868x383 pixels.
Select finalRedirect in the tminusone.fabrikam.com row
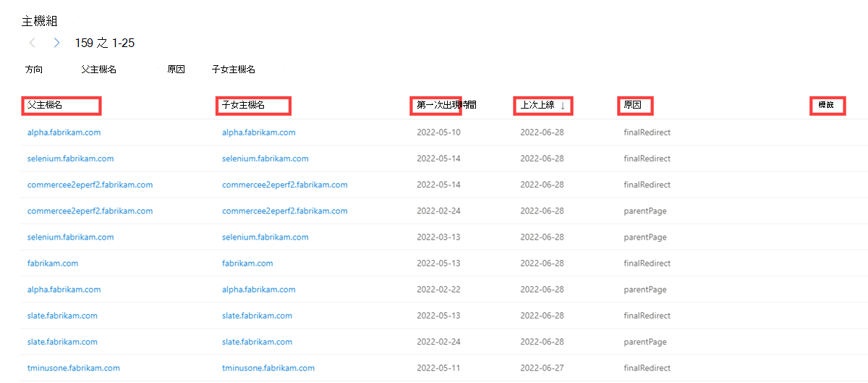(647, 368)
